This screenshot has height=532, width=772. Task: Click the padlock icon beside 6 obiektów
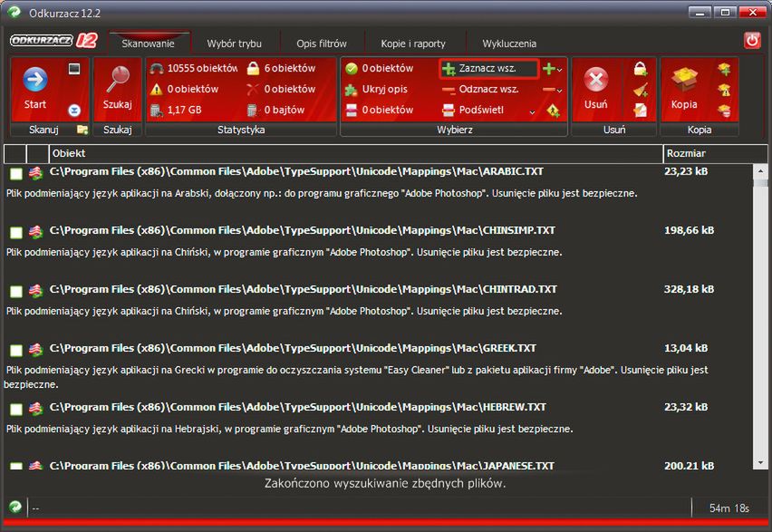pyautogui.click(x=253, y=69)
